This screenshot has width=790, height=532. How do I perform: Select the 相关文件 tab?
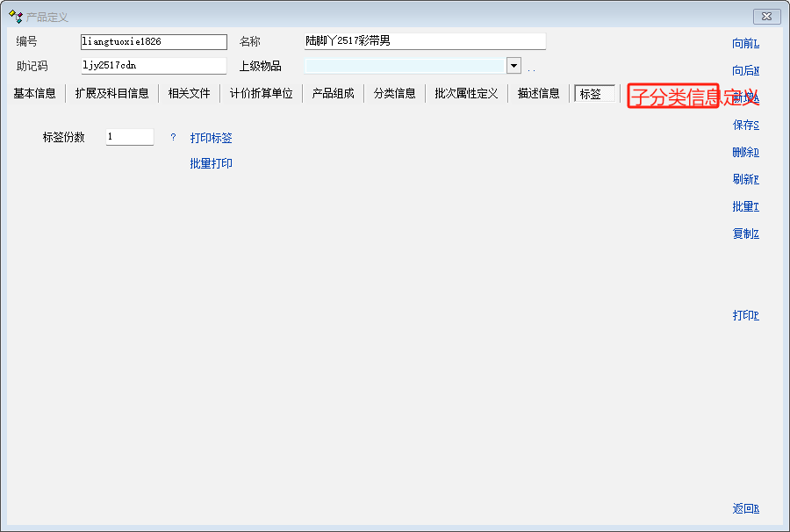click(189, 94)
